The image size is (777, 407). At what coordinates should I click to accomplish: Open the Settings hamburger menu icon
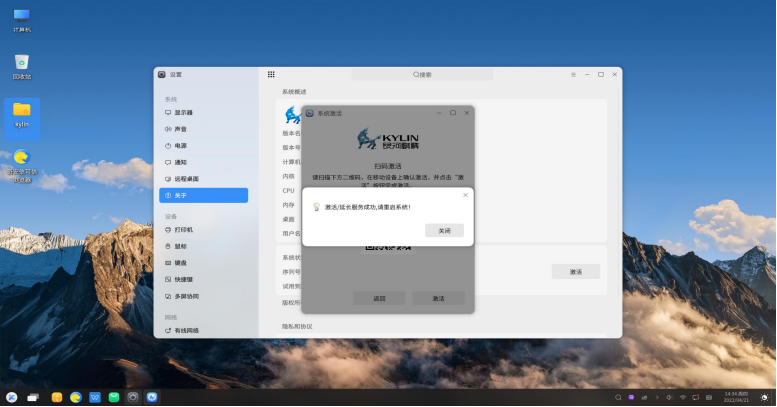573,74
